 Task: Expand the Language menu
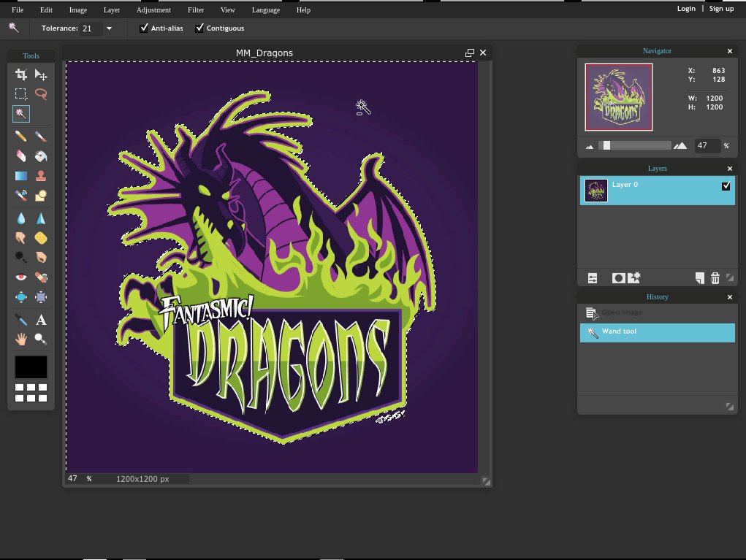pyautogui.click(x=265, y=10)
